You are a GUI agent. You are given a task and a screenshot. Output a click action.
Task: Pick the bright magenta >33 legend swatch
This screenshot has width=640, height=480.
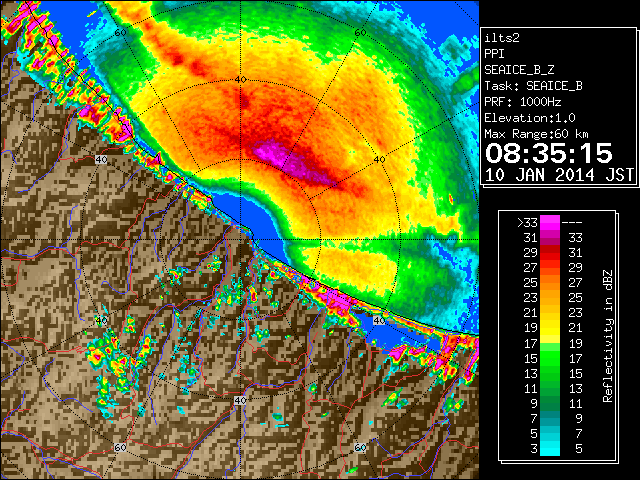[550, 222]
